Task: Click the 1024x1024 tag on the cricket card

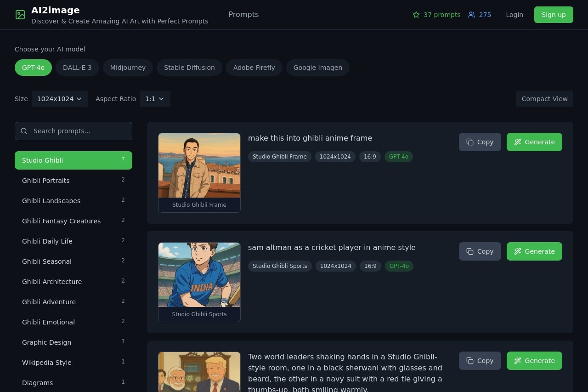Action: tap(336, 266)
